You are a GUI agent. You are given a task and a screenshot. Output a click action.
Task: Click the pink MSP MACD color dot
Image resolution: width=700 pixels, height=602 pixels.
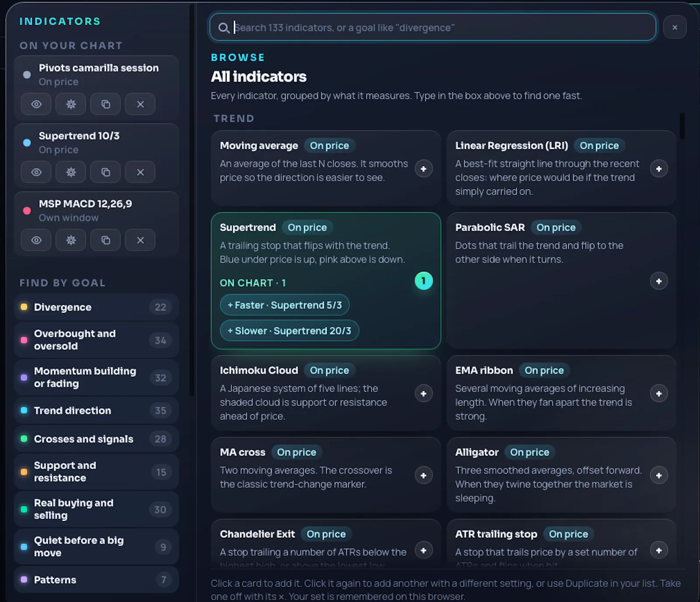tap(27, 210)
